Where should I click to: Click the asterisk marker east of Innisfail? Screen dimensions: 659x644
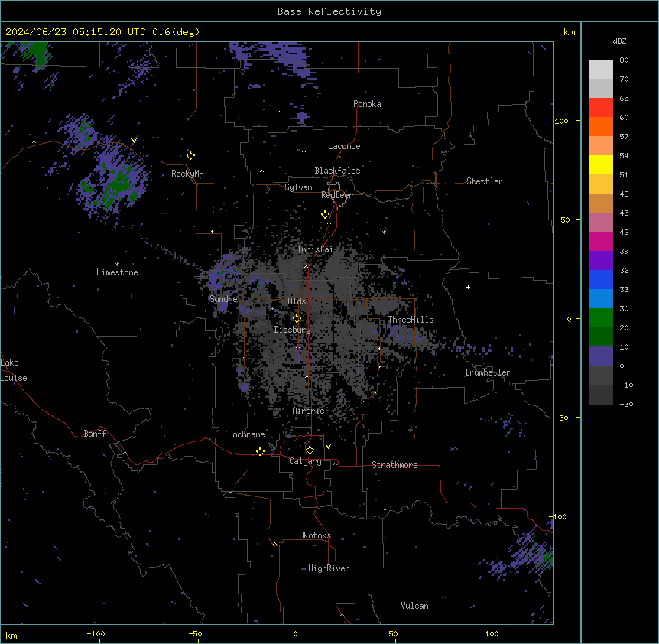(x=384, y=232)
